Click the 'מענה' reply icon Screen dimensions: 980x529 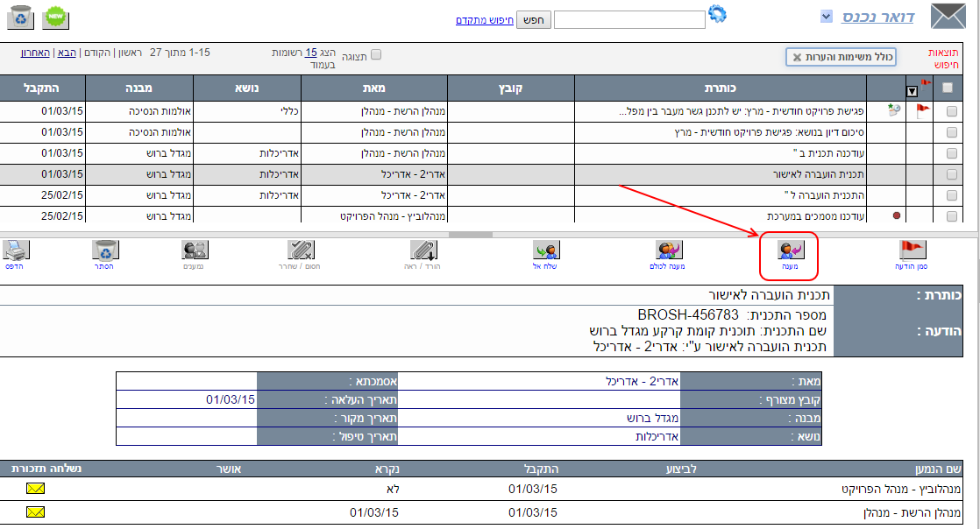click(x=791, y=250)
